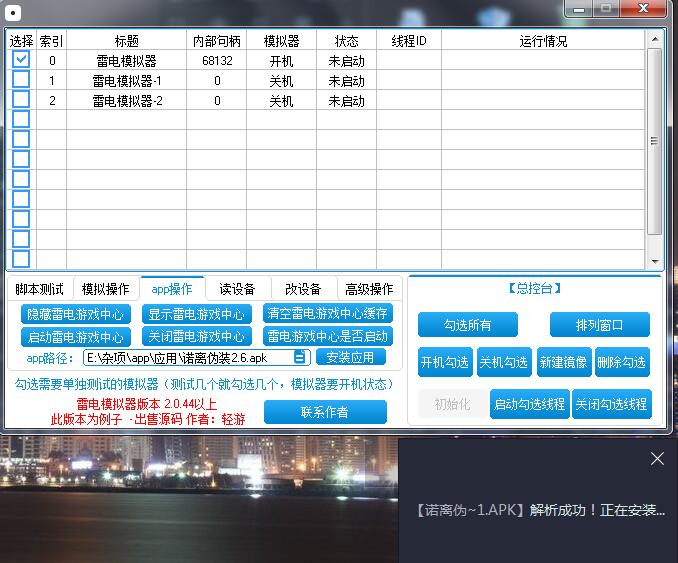
Task: Select the app操作 tab
Action: point(172,289)
